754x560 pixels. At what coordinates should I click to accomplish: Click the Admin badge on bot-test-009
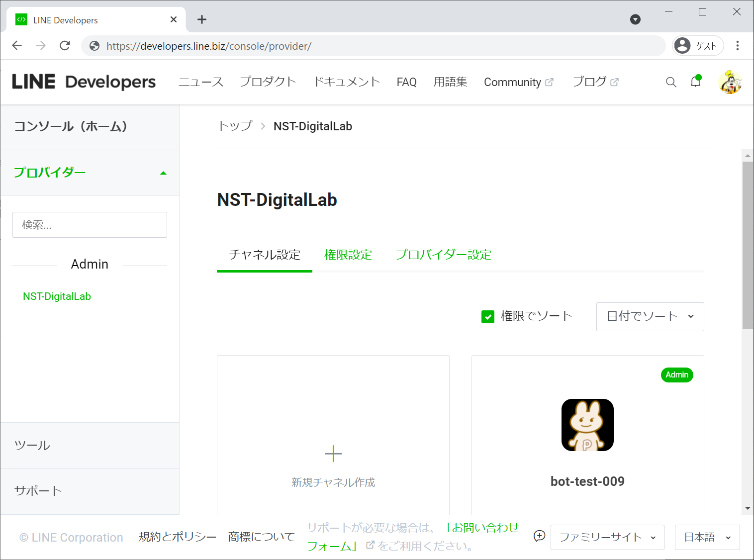(677, 375)
